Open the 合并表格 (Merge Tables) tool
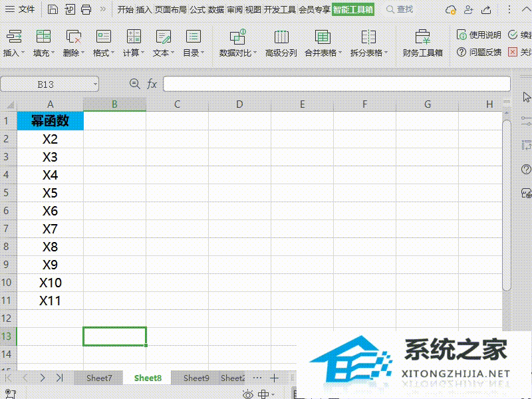The image size is (532, 399). (322, 42)
